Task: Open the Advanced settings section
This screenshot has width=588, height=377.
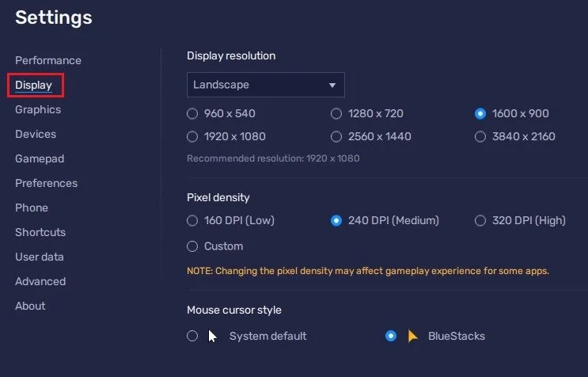Action: [40, 281]
